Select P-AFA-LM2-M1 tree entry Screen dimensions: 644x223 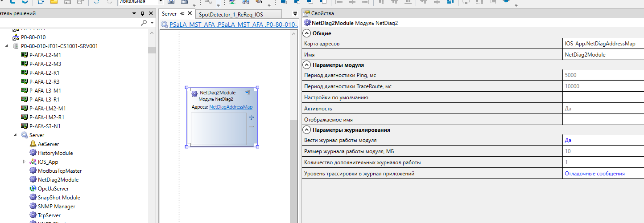tap(43, 108)
